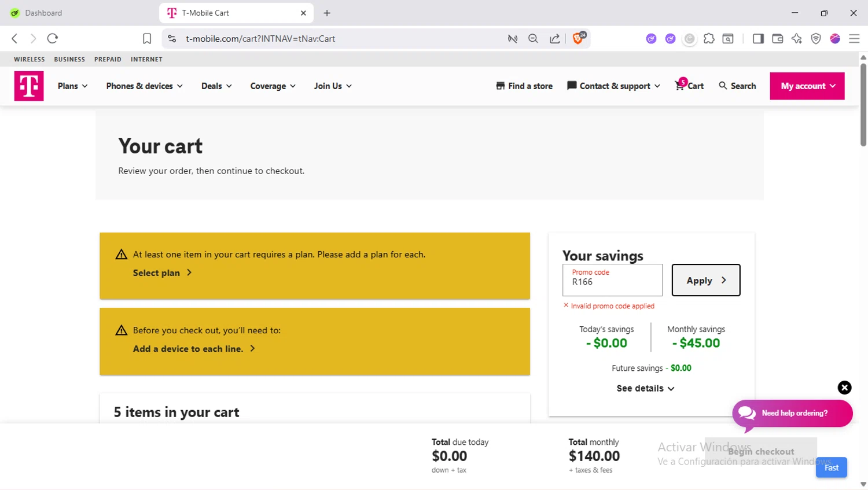
Task: Apply the promo code
Action: coord(706,280)
